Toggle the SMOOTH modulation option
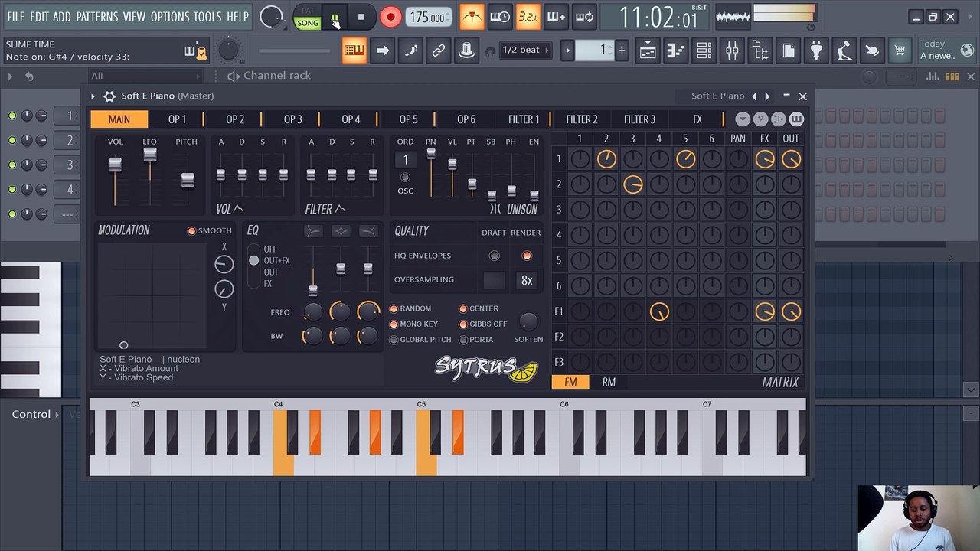Screen dimensions: 980x551 210,230
